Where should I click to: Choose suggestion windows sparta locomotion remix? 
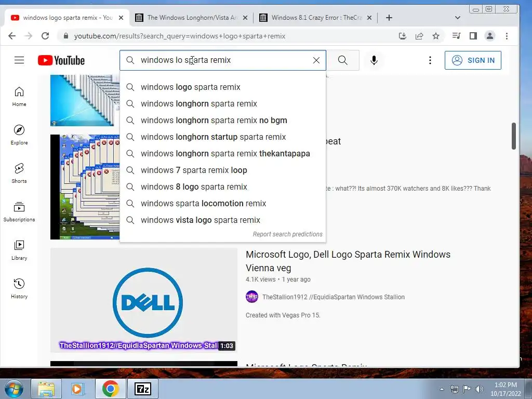coord(222,204)
